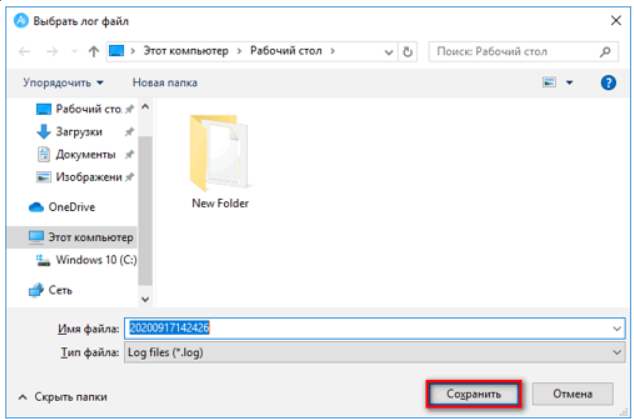Change the view layout icon
634x419 pixels.
549,82
